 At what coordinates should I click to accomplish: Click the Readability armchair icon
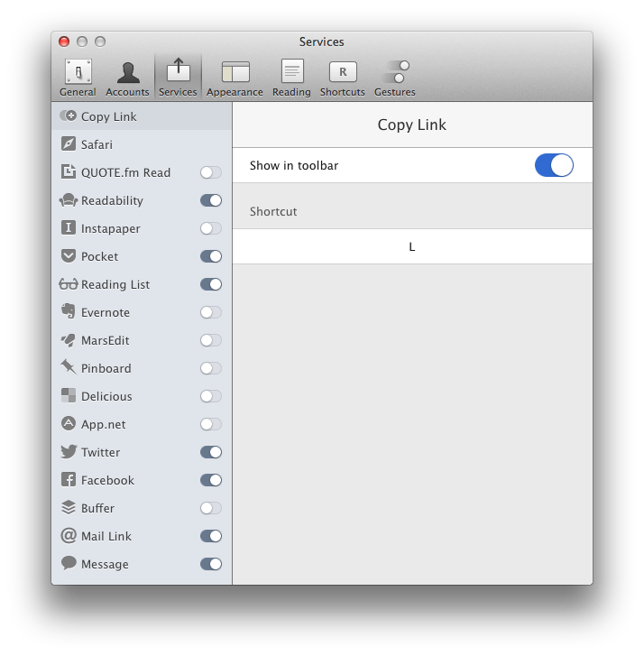pos(69,200)
